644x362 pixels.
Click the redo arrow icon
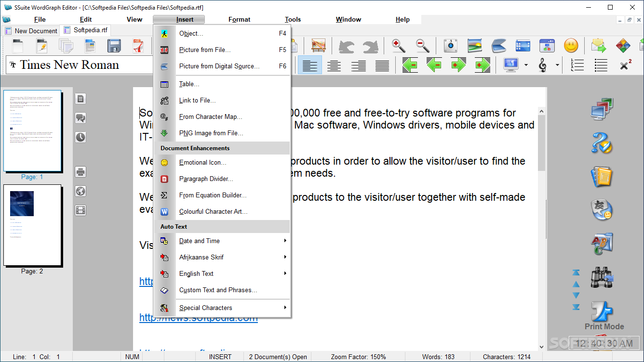[370, 46]
